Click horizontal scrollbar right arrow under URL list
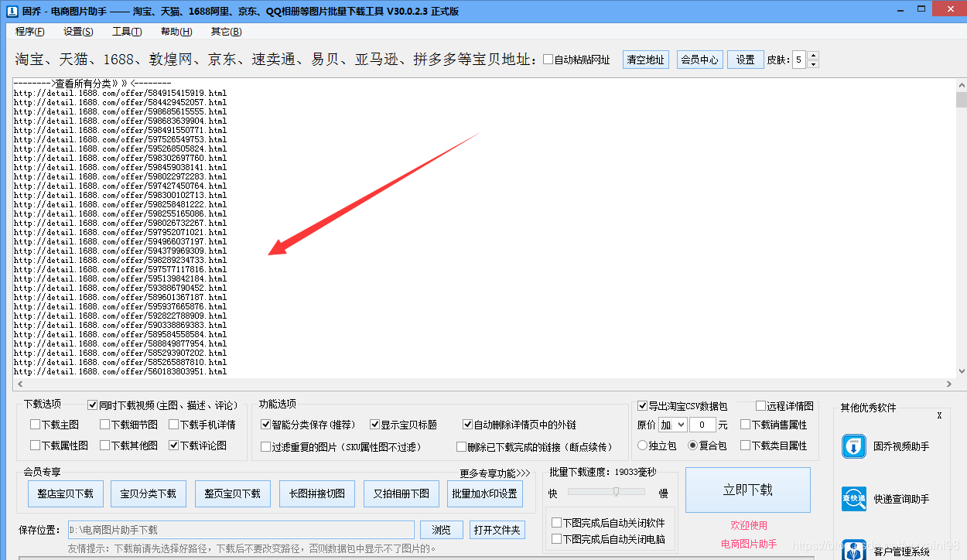The image size is (967, 560). click(949, 384)
